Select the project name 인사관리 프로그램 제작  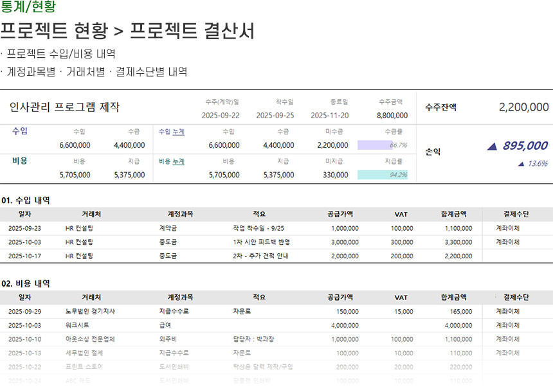point(64,107)
